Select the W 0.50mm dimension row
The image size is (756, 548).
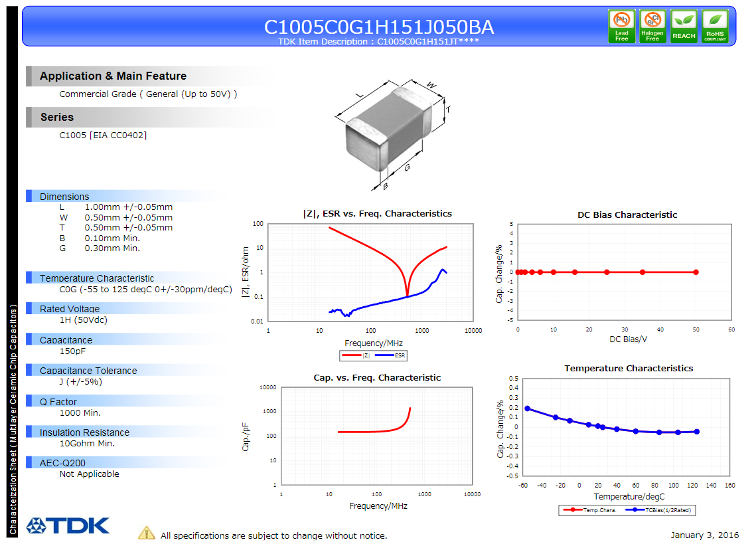[x=115, y=218]
